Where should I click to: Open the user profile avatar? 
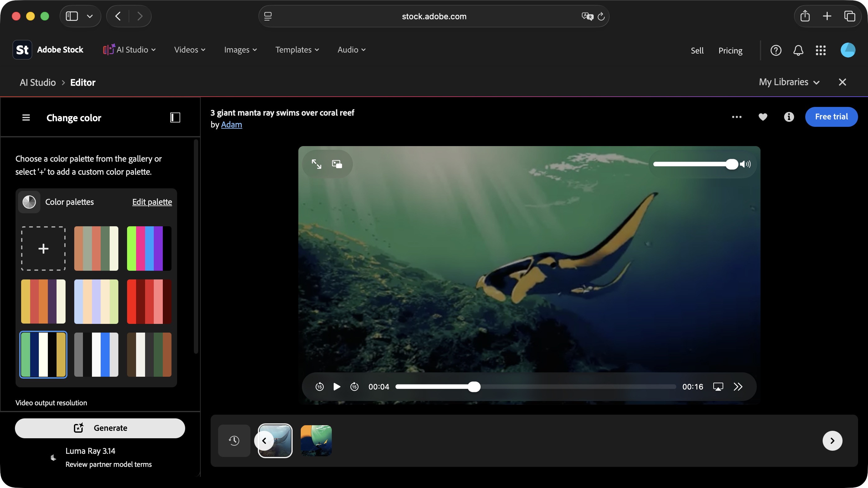[848, 50]
